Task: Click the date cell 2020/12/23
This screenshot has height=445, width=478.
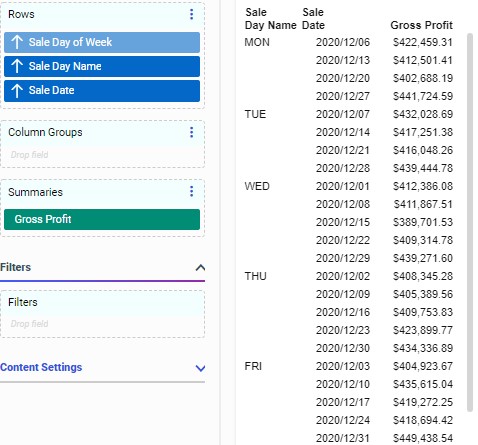Action: [x=343, y=330]
